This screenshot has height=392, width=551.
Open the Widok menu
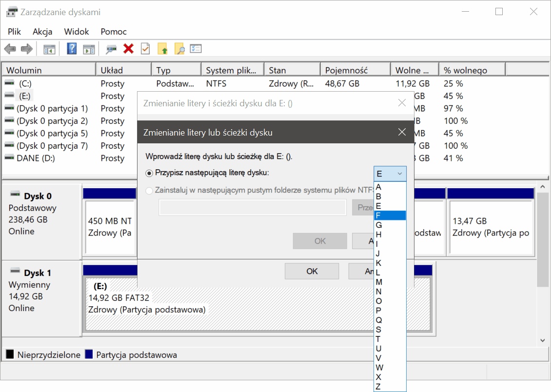pos(77,32)
